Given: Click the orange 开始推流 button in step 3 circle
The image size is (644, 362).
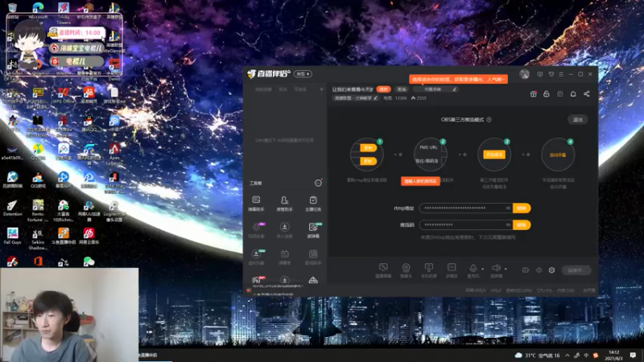Looking at the screenshot, I should (493, 154).
